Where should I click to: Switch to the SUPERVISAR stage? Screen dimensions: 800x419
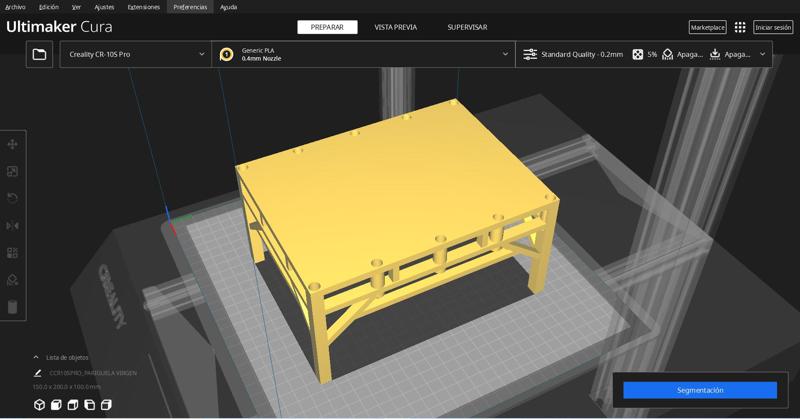pos(467,27)
